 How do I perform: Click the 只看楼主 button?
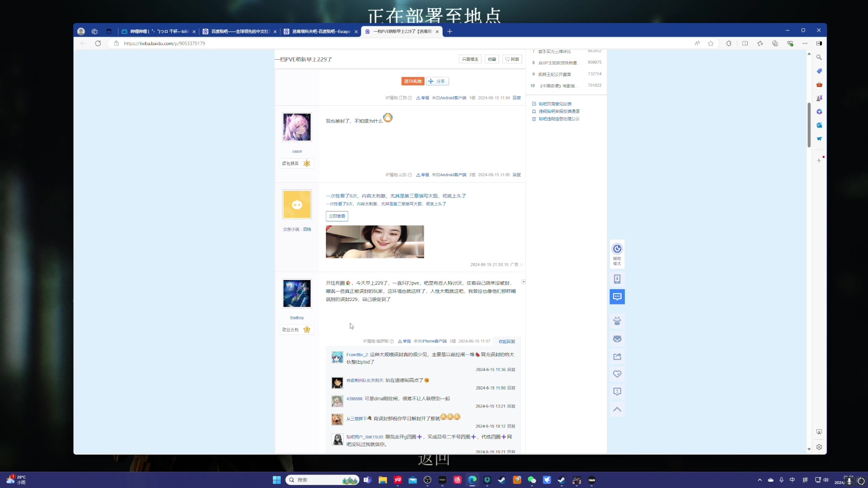pyautogui.click(x=470, y=59)
